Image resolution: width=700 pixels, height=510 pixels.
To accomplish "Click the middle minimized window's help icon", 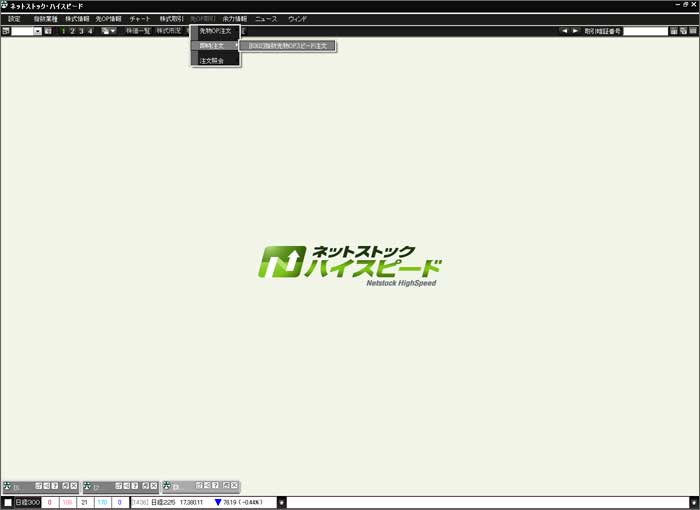I will coord(135,486).
